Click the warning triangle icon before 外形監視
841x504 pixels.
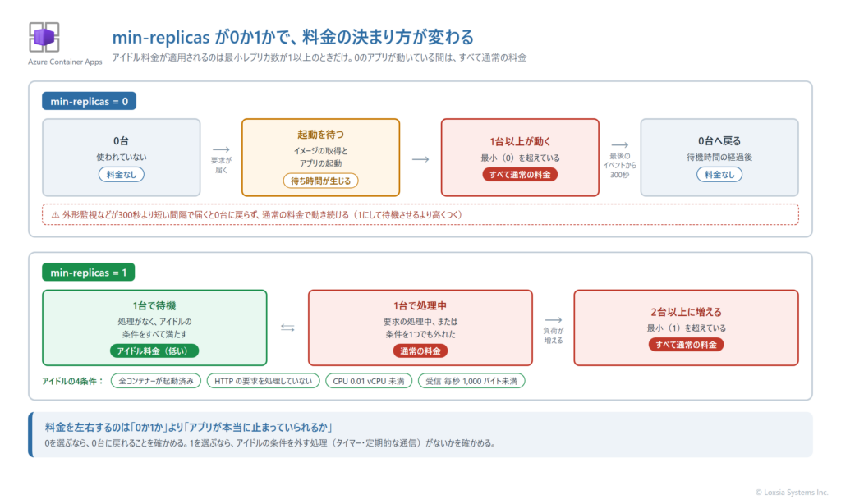[55, 214]
